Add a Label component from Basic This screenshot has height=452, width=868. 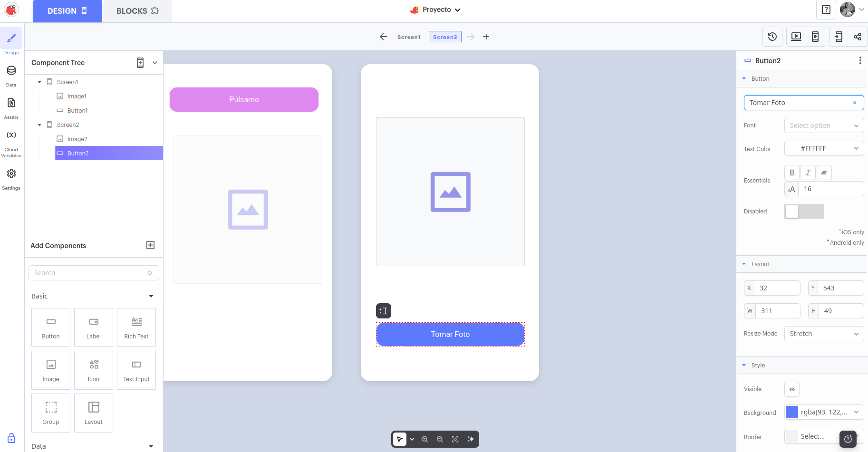pos(94,327)
